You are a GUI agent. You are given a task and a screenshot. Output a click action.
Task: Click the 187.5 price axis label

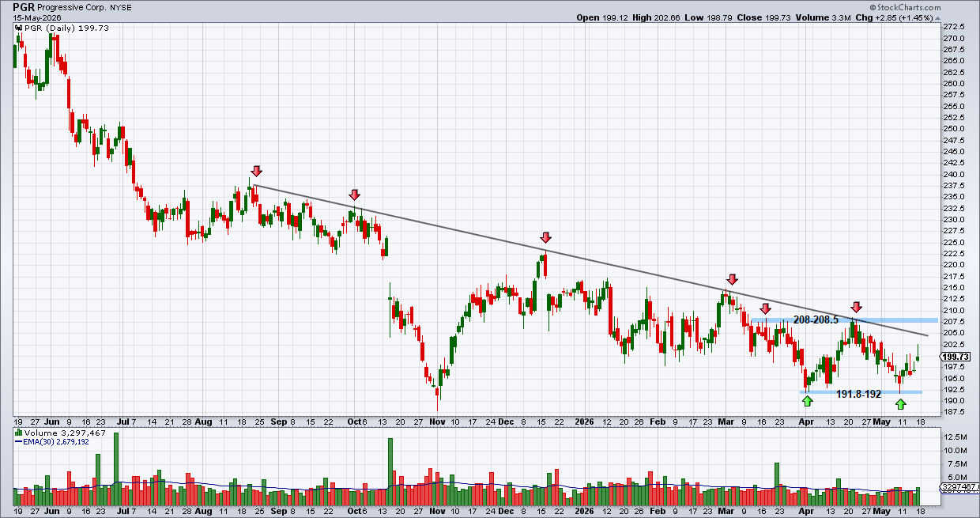952,412
